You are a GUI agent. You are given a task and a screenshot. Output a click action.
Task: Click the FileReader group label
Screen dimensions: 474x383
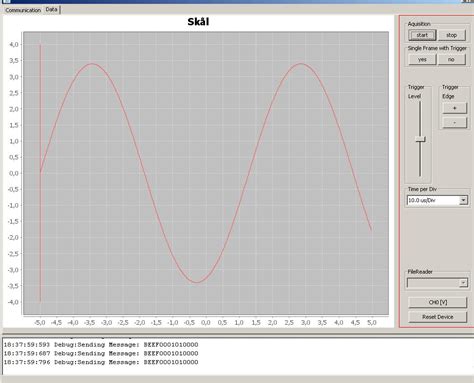[420, 272]
